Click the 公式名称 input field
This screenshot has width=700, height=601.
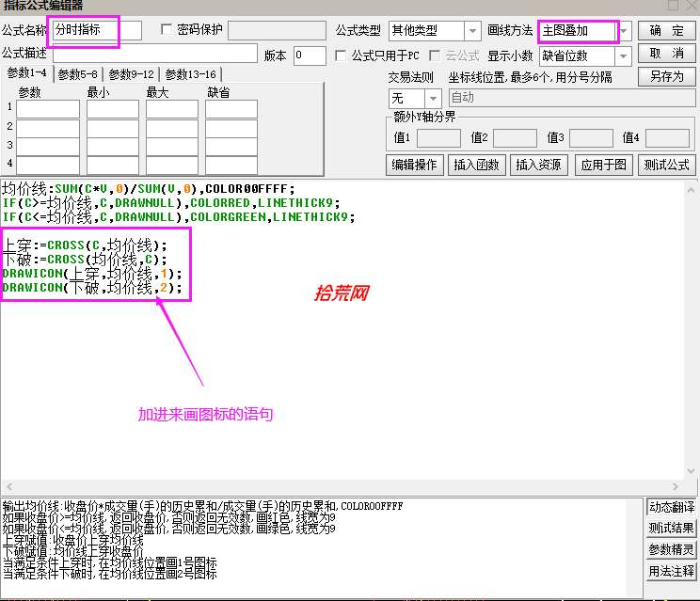click(x=97, y=30)
